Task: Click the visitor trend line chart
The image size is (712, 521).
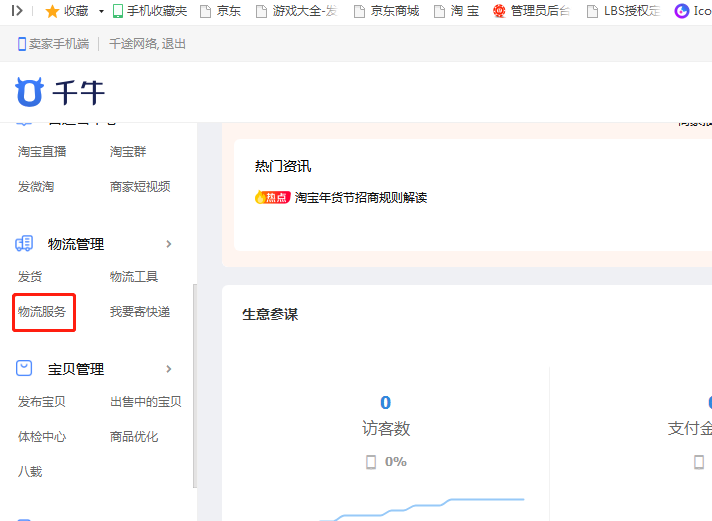Action: click(x=422, y=509)
